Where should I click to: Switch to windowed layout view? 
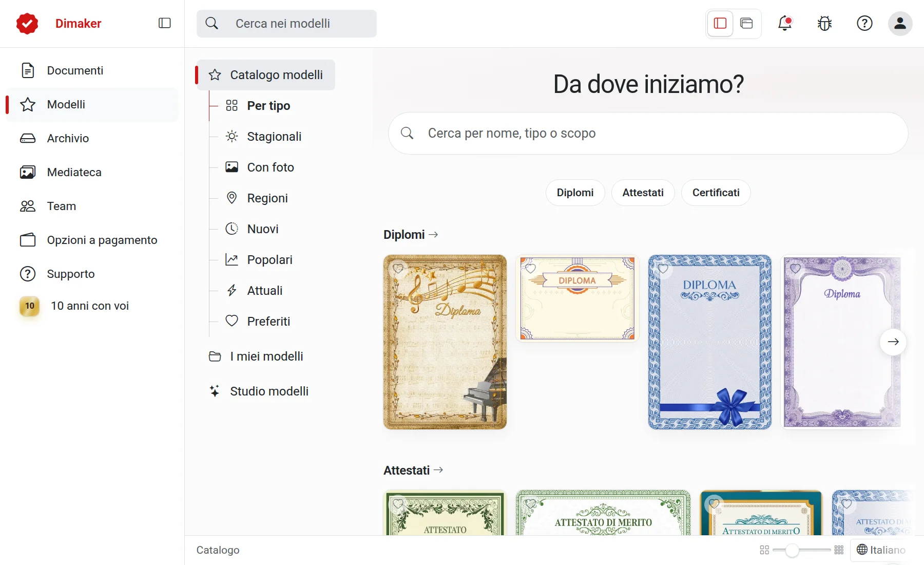[x=746, y=23]
